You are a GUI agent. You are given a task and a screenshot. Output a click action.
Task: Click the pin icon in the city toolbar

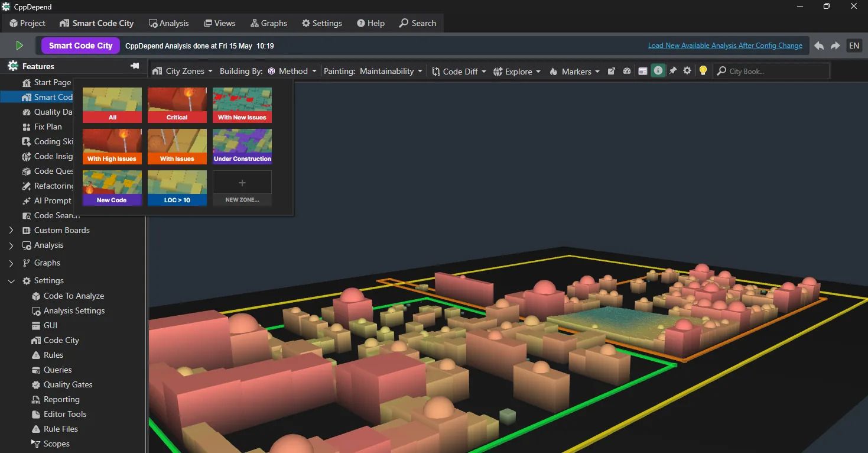coord(673,71)
